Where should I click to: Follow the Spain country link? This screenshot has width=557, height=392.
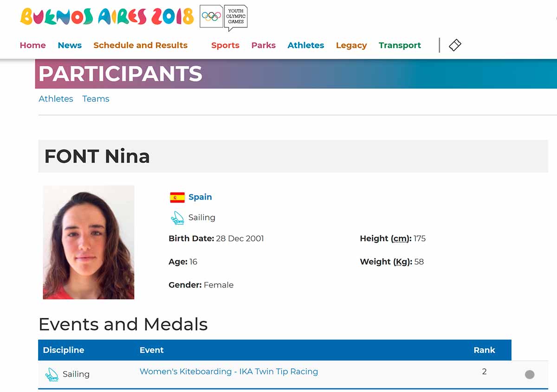point(200,197)
